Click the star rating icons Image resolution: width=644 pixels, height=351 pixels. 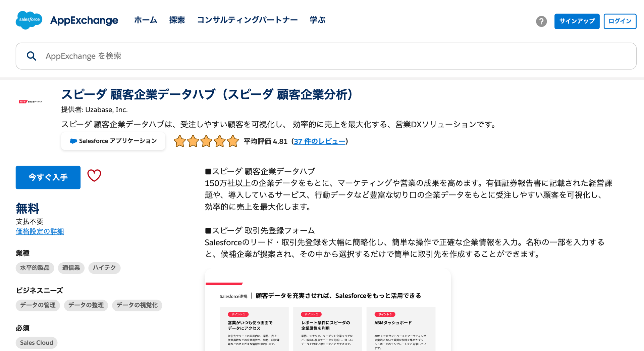206,141
